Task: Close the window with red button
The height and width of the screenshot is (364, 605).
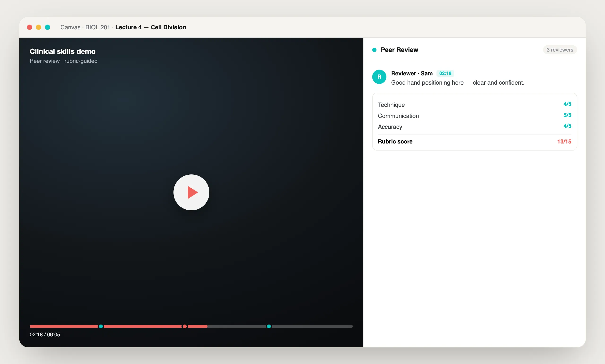Action: [x=30, y=27]
